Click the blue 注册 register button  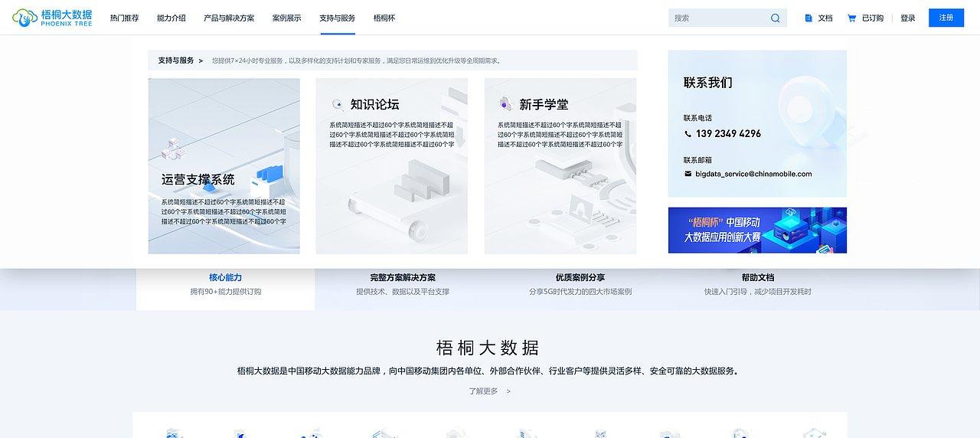tap(946, 18)
